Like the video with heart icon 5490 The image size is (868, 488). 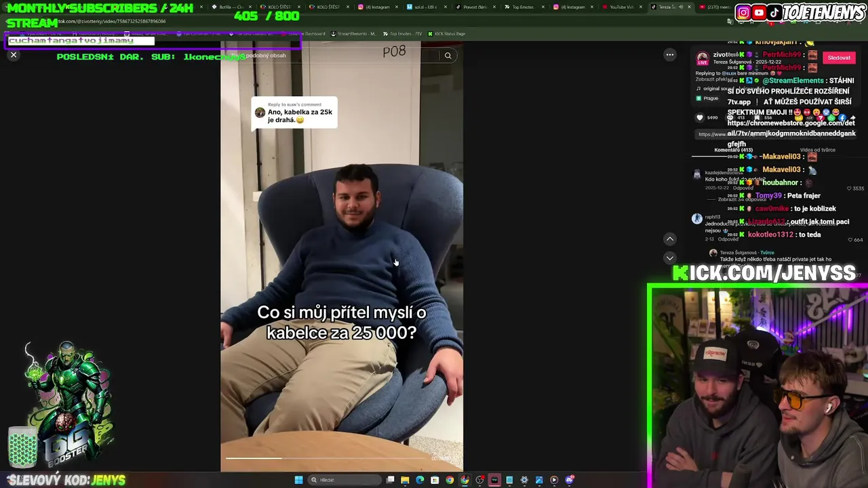click(700, 117)
